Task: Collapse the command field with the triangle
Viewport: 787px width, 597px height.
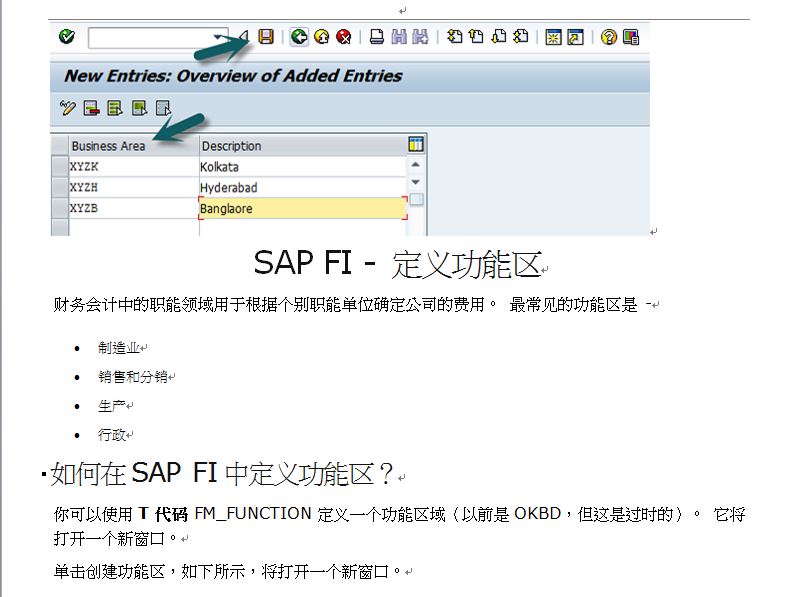Action: (244, 36)
